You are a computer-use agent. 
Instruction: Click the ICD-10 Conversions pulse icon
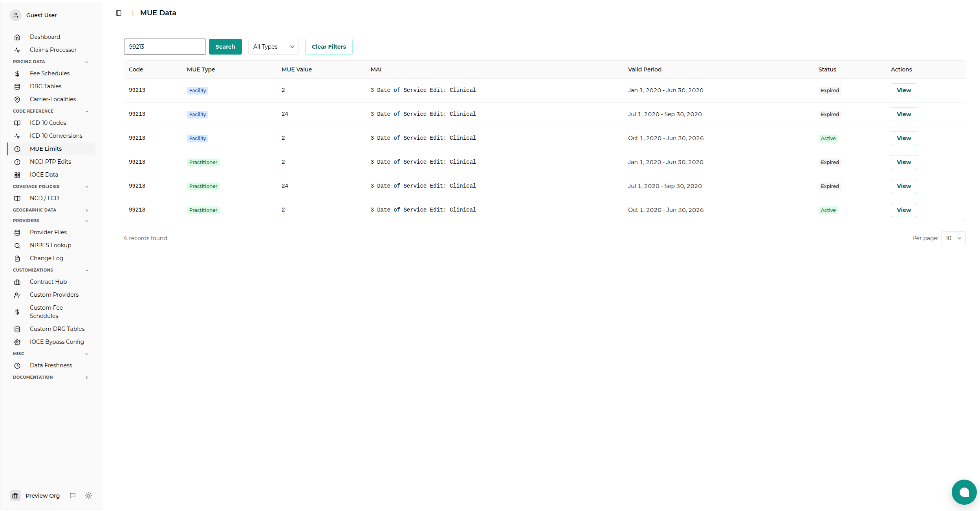coord(17,136)
